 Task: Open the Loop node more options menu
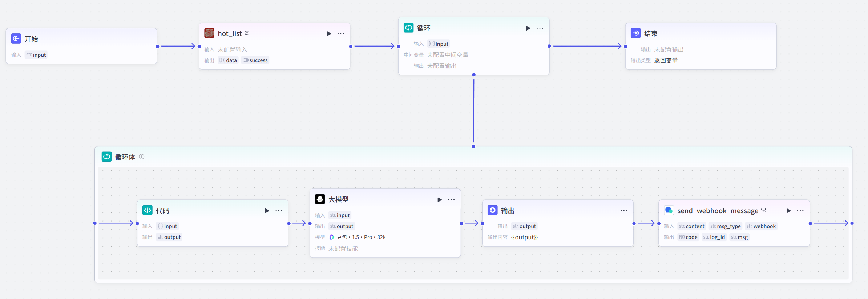[540, 28]
